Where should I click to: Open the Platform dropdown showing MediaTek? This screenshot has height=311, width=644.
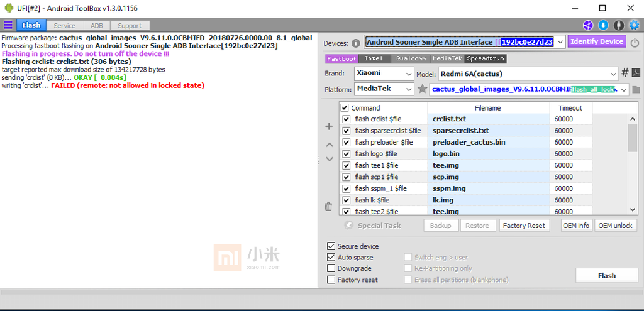coord(384,89)
